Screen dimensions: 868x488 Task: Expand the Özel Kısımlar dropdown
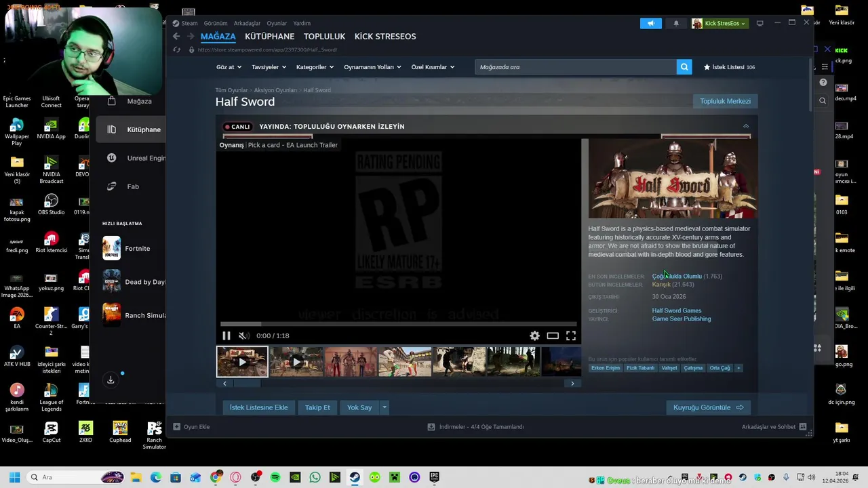click(433, 67)
